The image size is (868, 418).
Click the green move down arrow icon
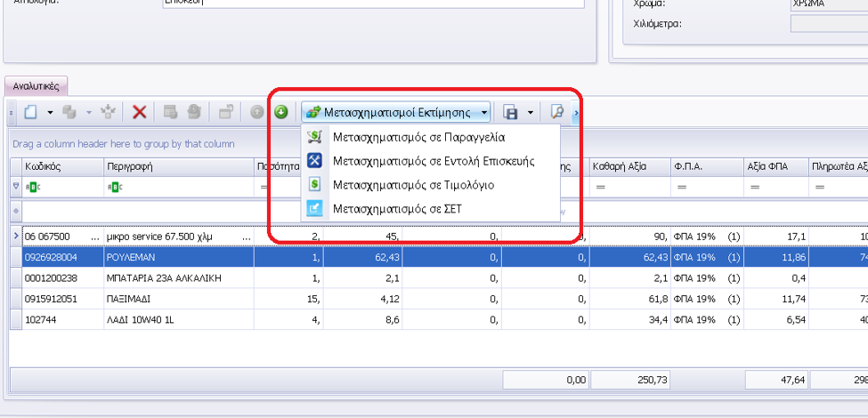281,112
